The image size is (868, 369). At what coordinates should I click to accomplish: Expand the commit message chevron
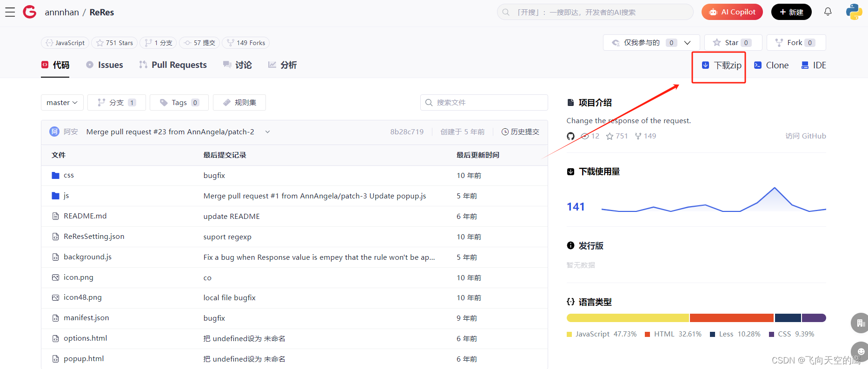[268, 132]
